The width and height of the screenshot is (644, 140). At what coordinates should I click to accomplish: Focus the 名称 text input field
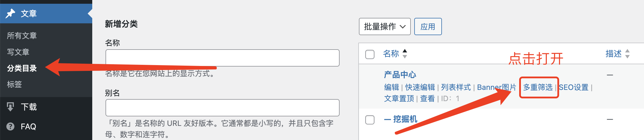tap(222, 58)
